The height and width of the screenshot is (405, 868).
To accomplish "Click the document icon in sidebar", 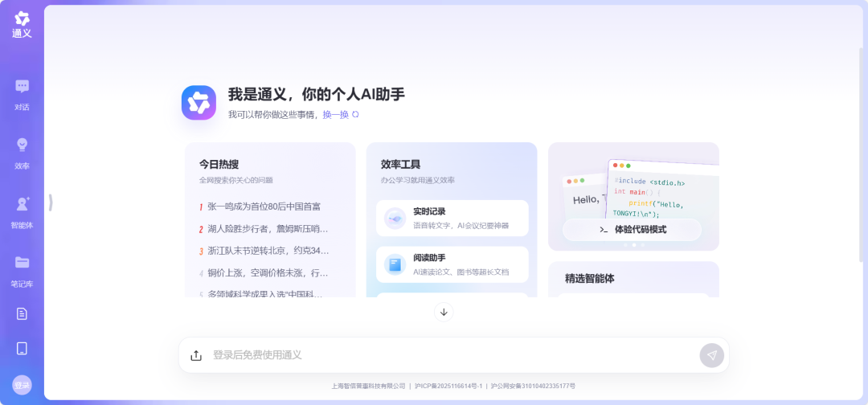I will [x=22, y=313].
